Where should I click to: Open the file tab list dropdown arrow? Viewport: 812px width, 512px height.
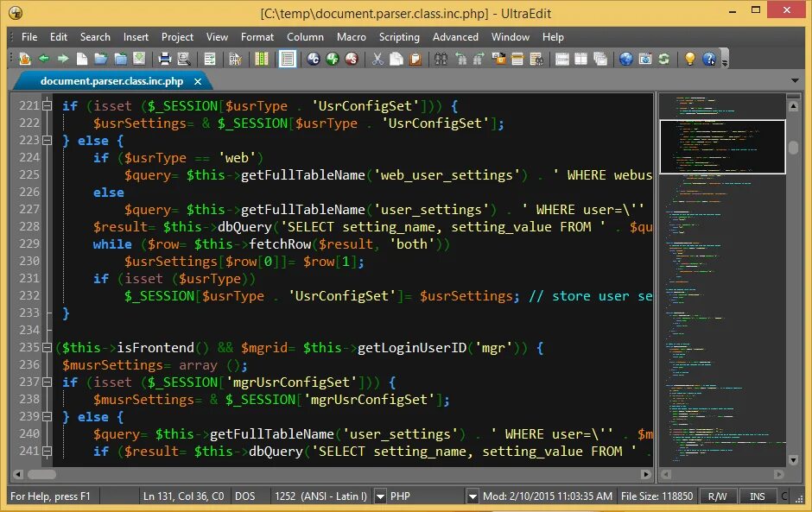coord(795,80)
